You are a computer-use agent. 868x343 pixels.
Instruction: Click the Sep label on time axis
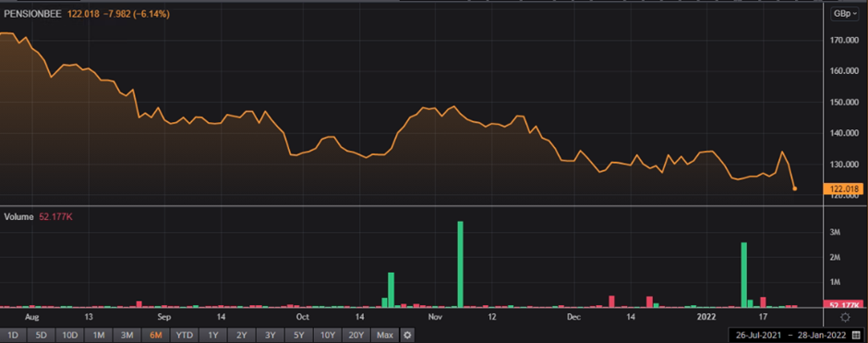[x=163, y=317]
